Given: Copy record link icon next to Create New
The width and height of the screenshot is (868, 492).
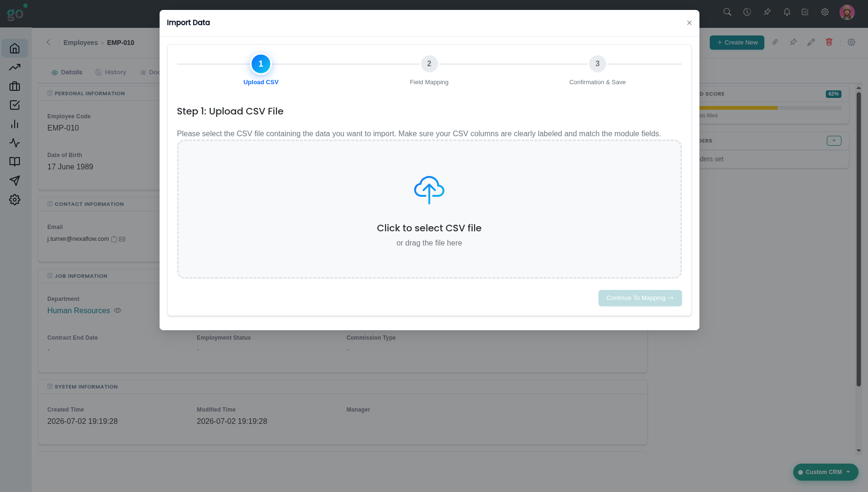Looking at the screenshot, I should tap(775, 42).
